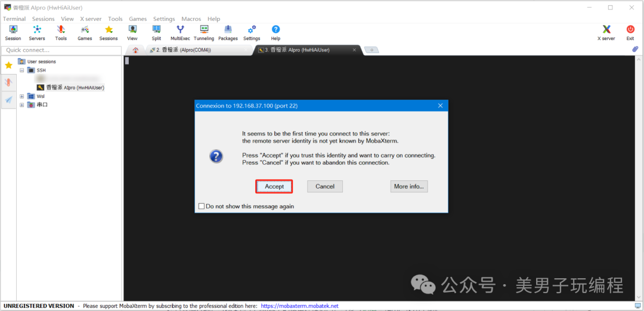Open the Tools toolbar icon
644x311 pixels.
pyautogui.click(x=61, y=32)
